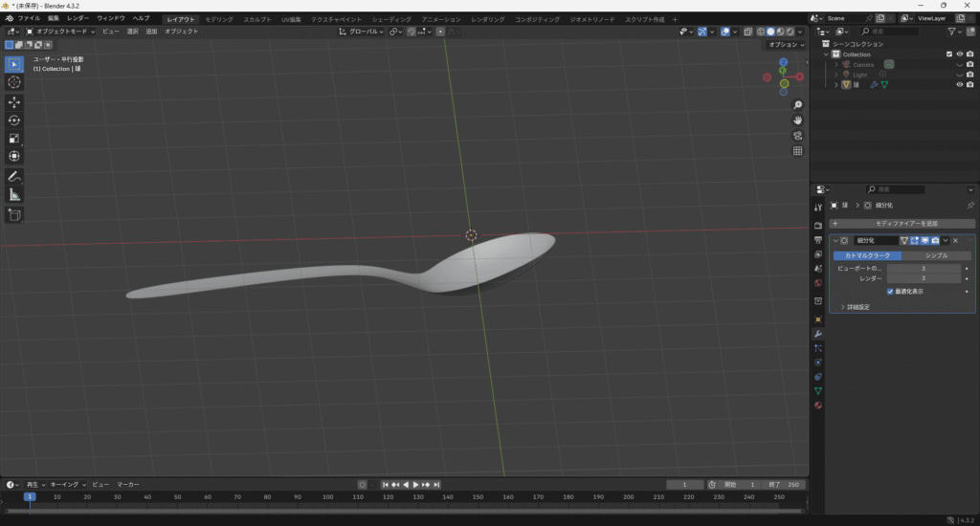Toggle viewport visibility of the 球 object
The width and height of the screenshot is (980, 526).
coord(959,84)
